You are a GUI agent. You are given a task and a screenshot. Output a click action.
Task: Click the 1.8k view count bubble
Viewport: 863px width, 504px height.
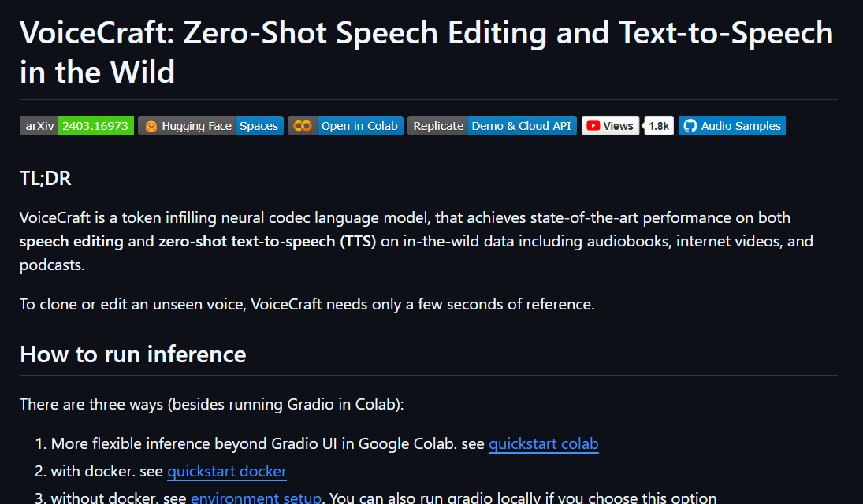pyautogui.click(x=659, y=126)
